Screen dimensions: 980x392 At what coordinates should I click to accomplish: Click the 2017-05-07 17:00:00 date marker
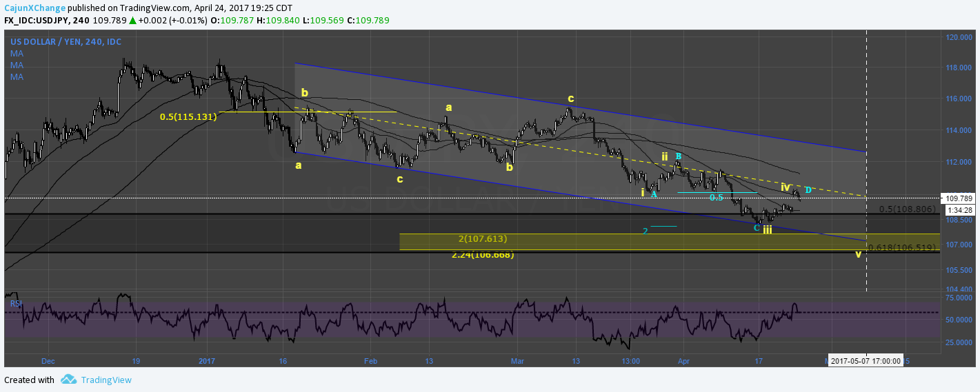pos(866,361)
